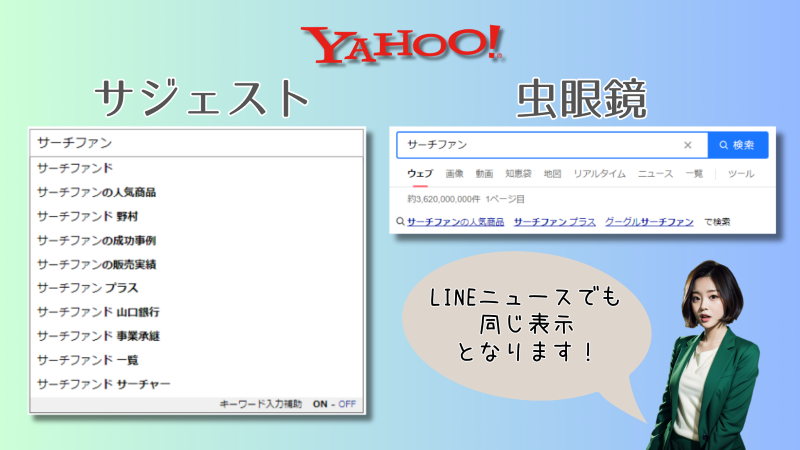Choose suggestion サーチファンド 事業承継
Viewport: 800px width, 450px height.
pyautogui.click(x=196, y=336)
